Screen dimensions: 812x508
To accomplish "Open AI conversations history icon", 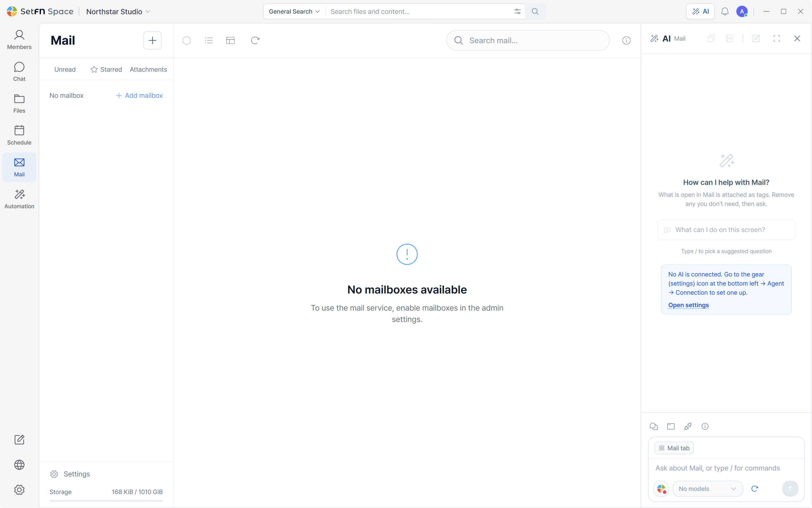I will coord(654,426).
